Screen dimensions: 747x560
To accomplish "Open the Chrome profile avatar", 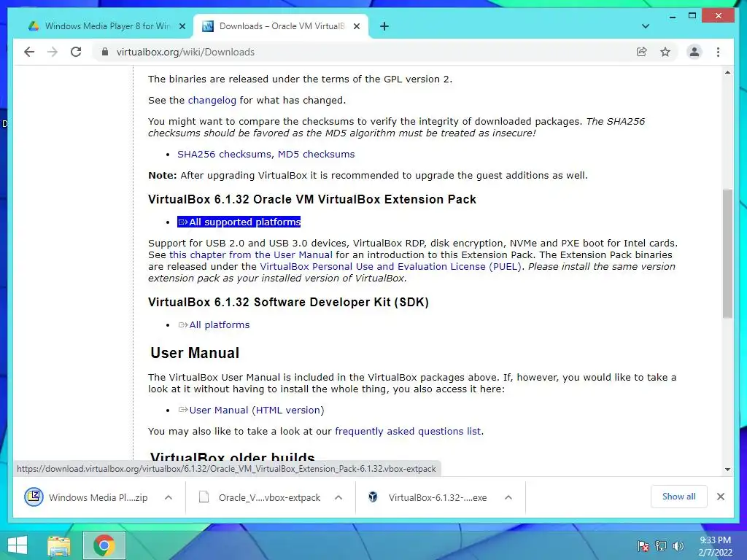I will [x=694, y=52].
